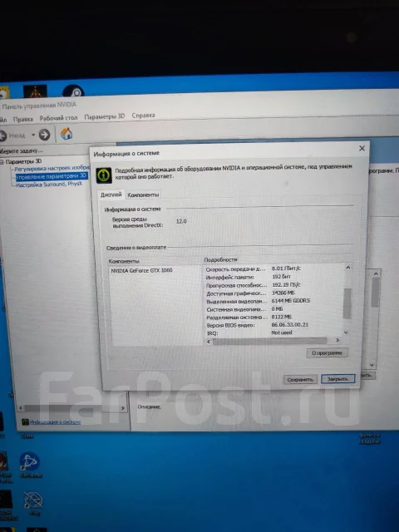This screenshot has height=532, width=399.
Task: Click main window scroll down arrow behind dialog
Action: tap(372, 365)
